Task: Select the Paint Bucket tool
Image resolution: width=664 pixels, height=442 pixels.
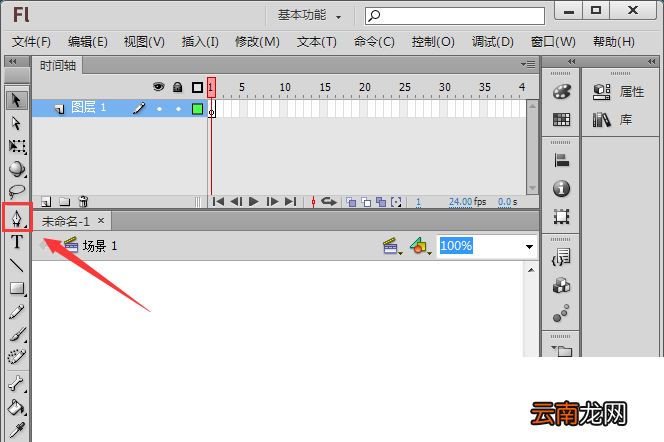Action: tap(17, 407)
